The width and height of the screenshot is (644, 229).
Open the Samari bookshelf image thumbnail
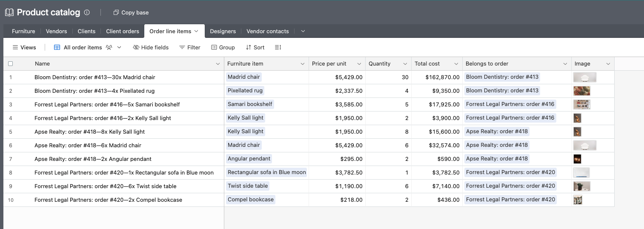tap(582, 104)
